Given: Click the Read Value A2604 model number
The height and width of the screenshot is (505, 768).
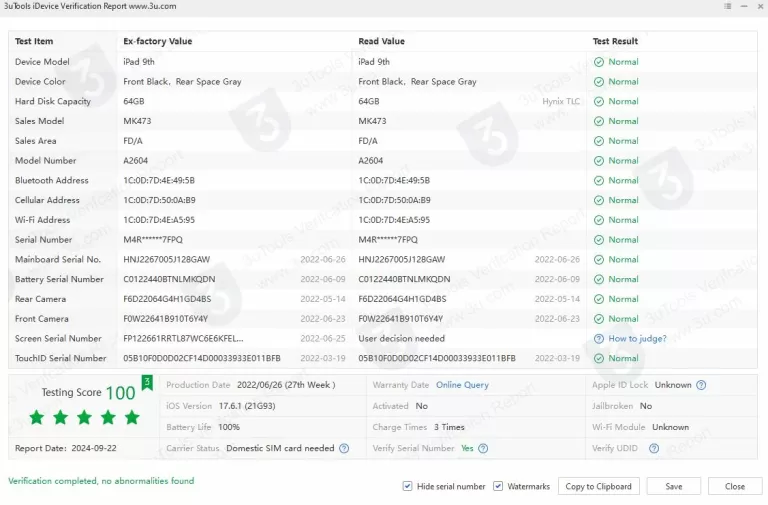Looking at the screenshot, I should (371, 161).
